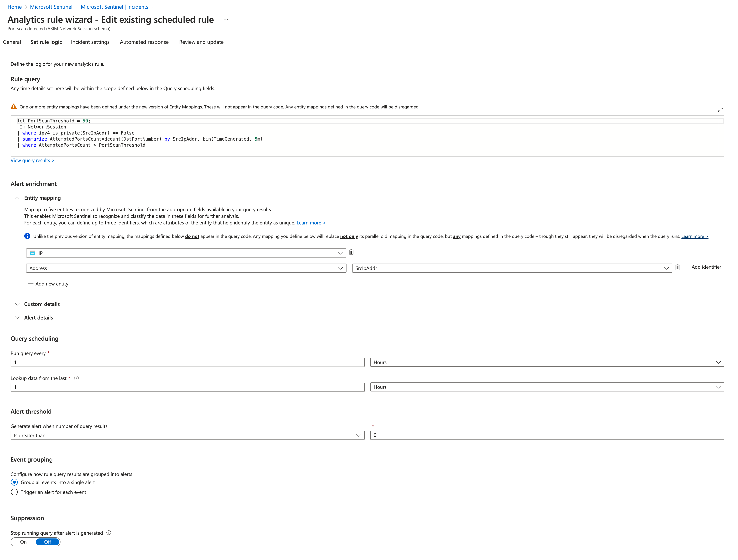Click the Run query every number field
738x560 pixels.
(x=187, y=363)
